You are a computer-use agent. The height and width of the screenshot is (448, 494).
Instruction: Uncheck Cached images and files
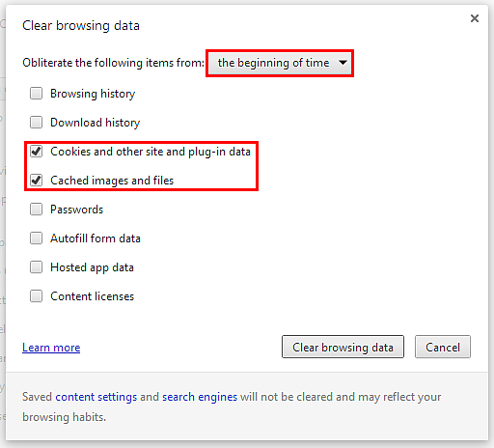[x=36, y=181]
